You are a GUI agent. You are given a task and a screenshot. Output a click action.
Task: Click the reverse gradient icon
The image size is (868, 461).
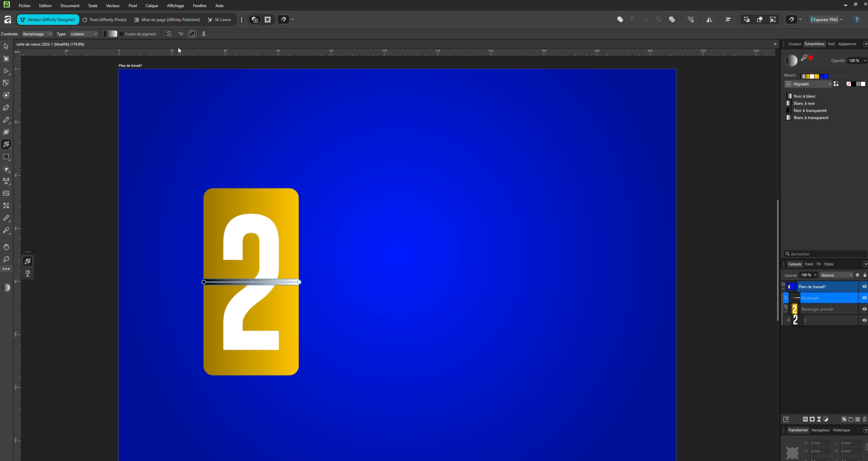click(x=181, y=34)
